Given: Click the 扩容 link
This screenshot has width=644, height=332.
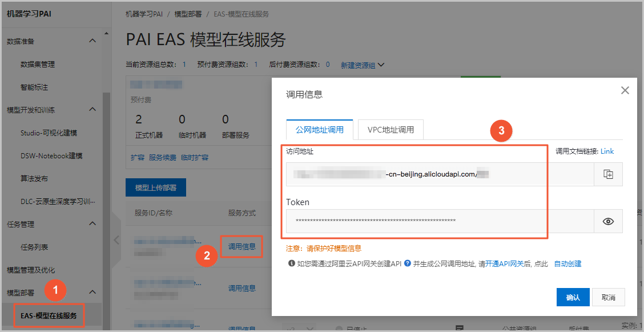Looking at the screenshot, I should tap(138, 157).
